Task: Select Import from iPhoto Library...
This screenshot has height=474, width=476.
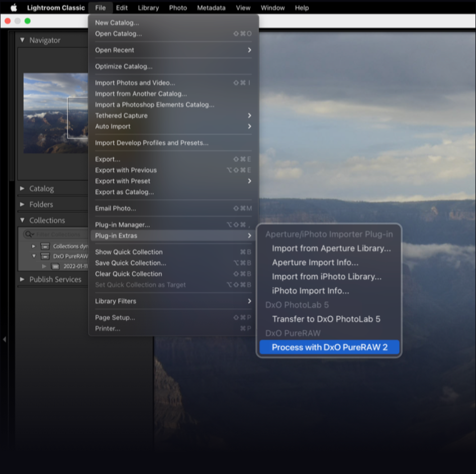Action: 329,277
